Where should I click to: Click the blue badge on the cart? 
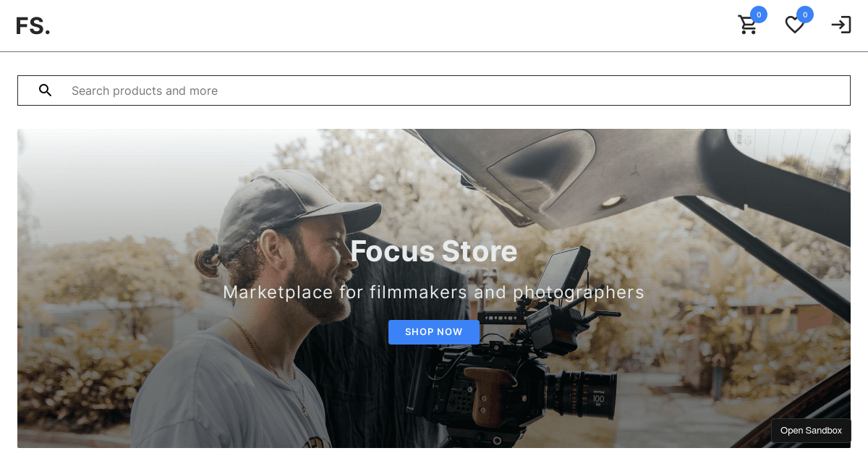pyautogui.click(x=759, y=14)
